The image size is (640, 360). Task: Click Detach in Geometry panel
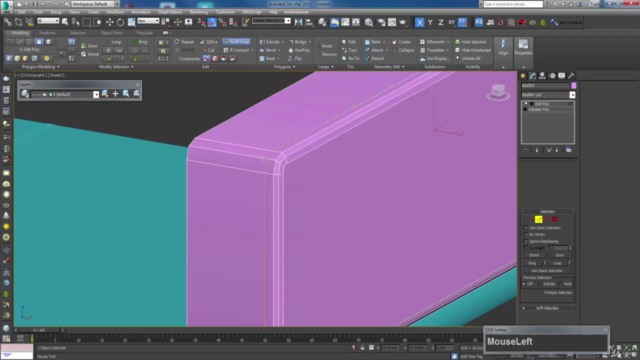point(374,58)
